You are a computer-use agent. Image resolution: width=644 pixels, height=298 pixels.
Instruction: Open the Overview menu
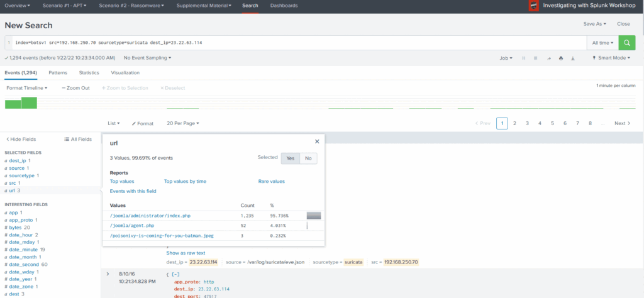[x=17, y=6]
